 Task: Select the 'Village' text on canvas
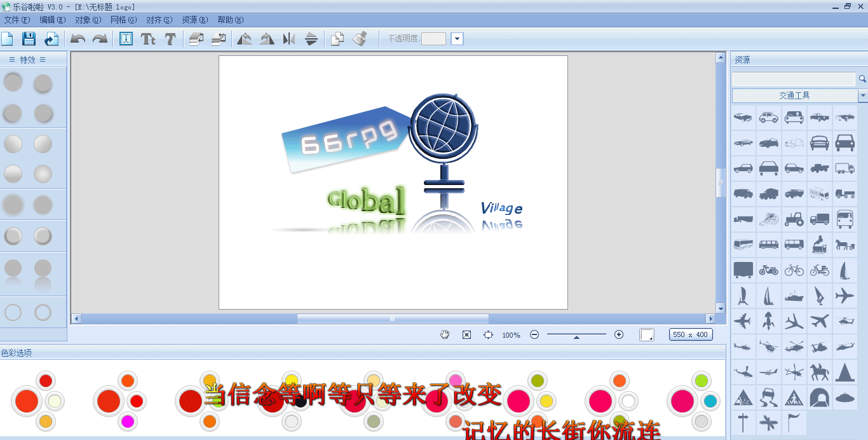click(x=502, y=208)
